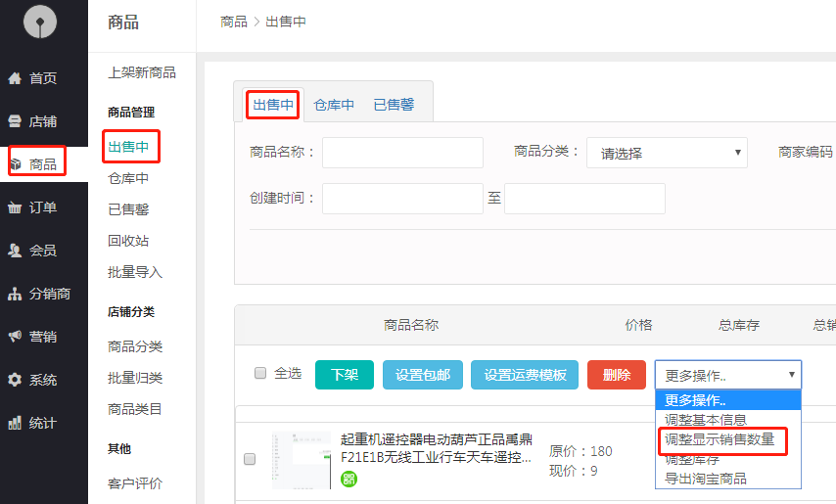Click the marketing megaphone icon beside 营销
Screen dimensions: 836x504
point(15,337)
